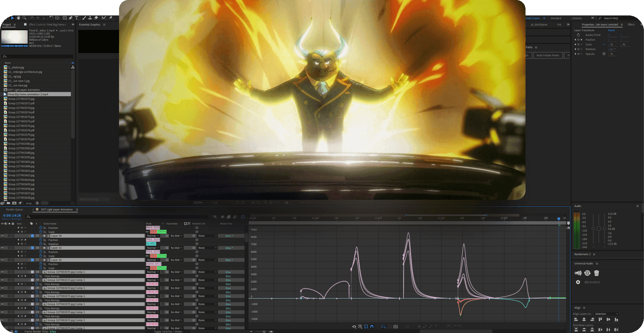
Task: Toggle visibility eye of layer 18
Action: pos(2,272)
